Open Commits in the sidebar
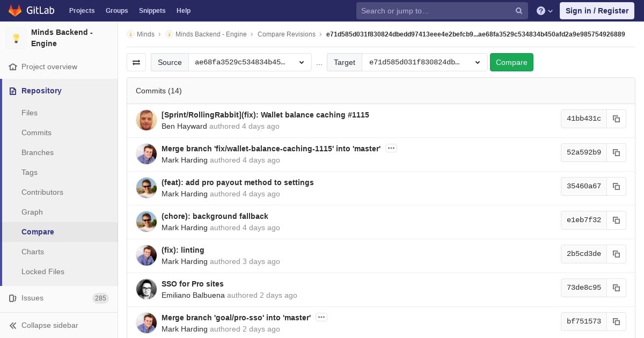 point(36,133)
